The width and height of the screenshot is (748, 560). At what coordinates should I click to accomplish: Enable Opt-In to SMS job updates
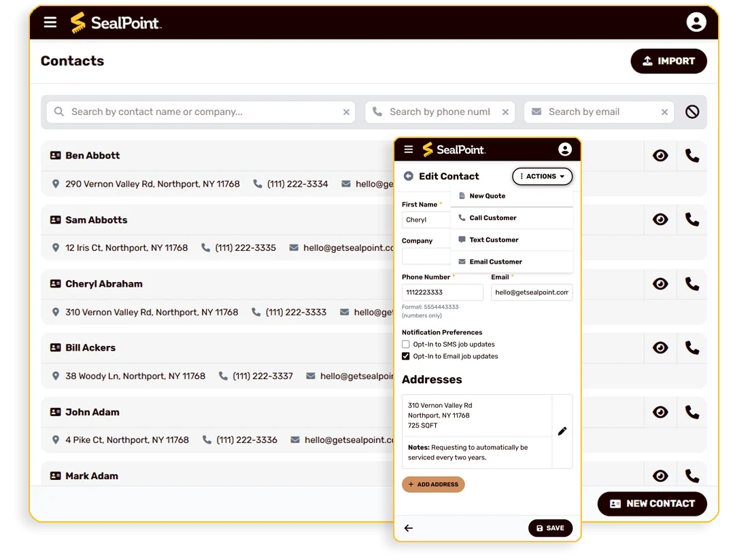point(405,344)
